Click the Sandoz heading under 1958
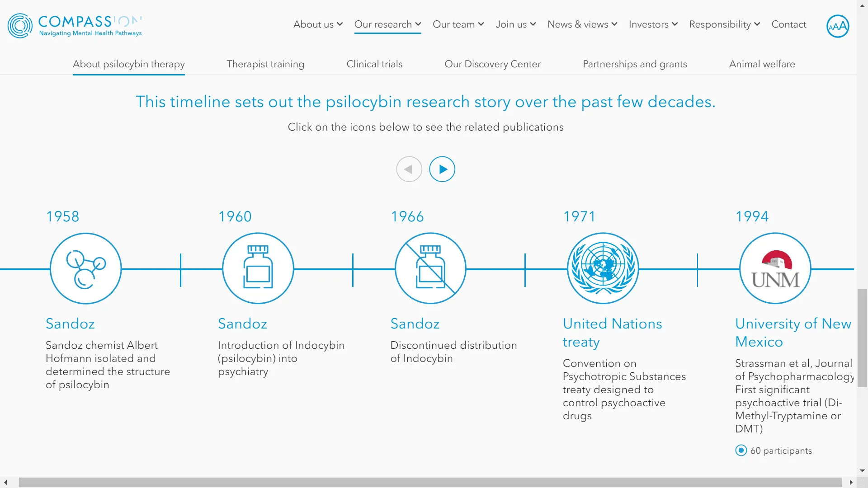This screenshot has width=868, height=488. [70, 324]
